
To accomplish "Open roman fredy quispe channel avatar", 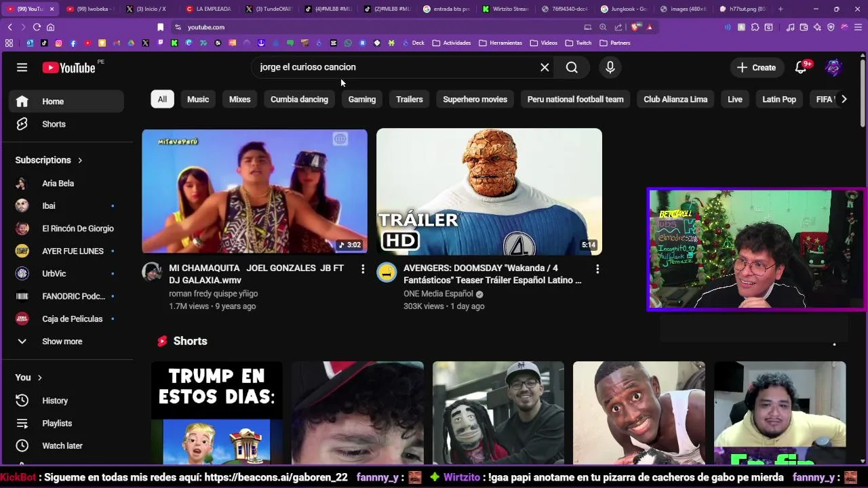I will 152,272.
